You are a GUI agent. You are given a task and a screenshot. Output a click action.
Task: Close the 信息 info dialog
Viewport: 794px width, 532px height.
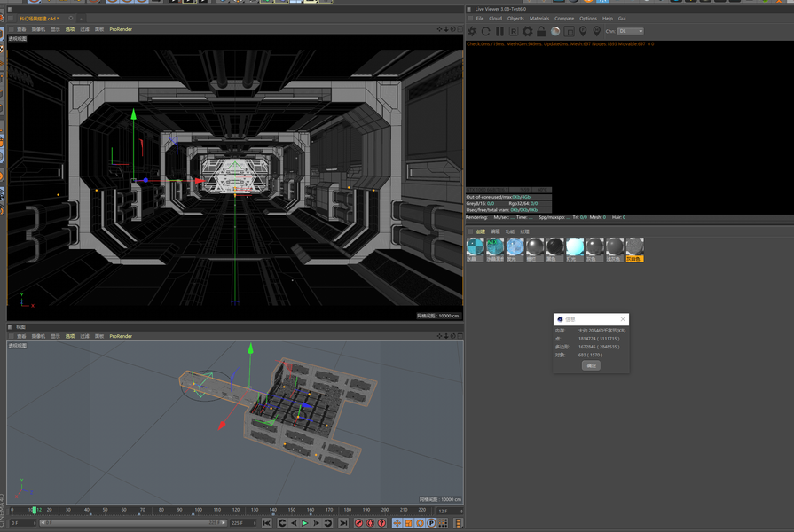coord(623,319)
